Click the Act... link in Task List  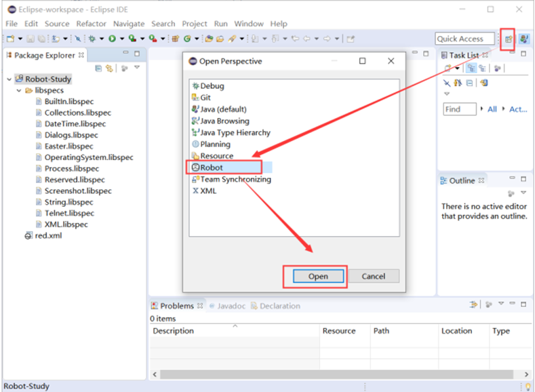[518, 109]
